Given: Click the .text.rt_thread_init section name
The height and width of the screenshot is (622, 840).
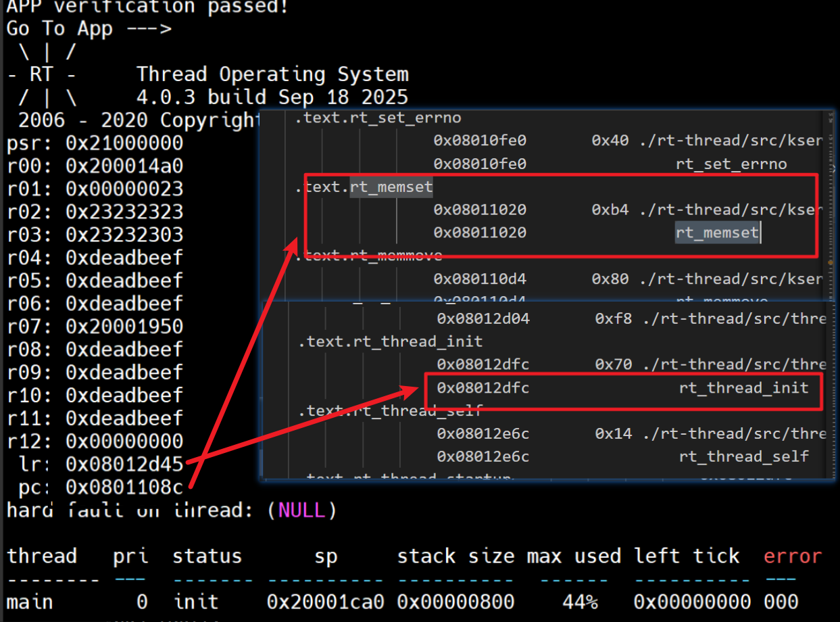Looking at the screenshot, I should pos(391,341).
